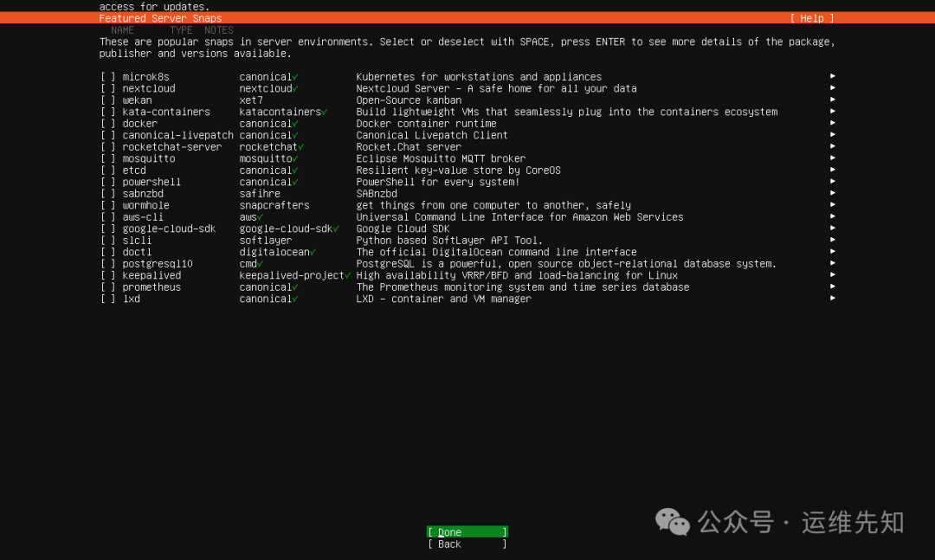
Task: Click the 'Featured Server Snaps' title
Action: pyautogui.click(x=160, y=18)
